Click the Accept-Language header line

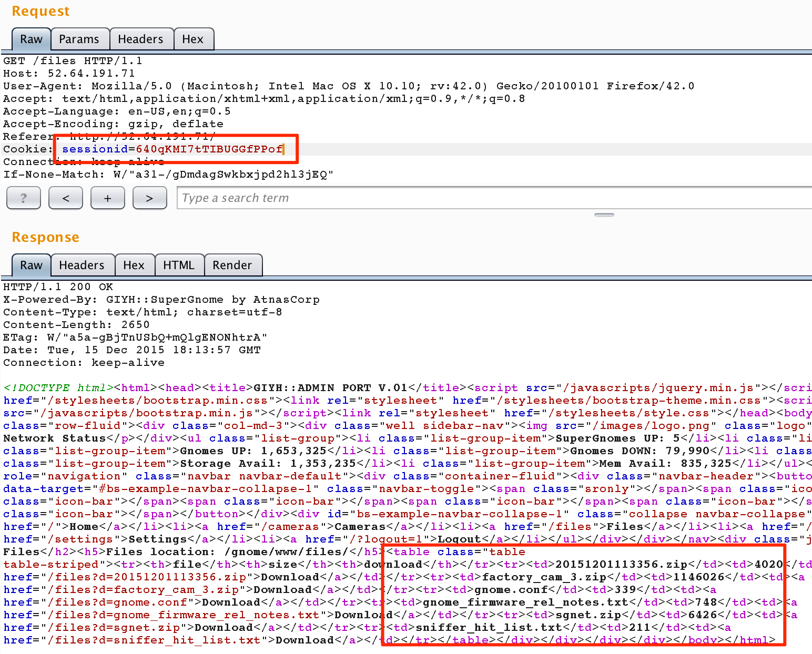click(117, 111)
